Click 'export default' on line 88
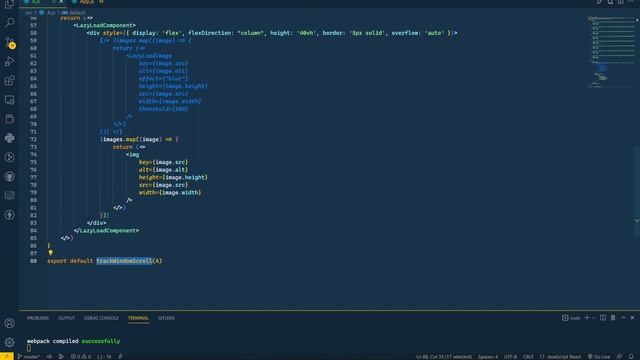Screen dimensions: 640x360 [x=70, y=261]
